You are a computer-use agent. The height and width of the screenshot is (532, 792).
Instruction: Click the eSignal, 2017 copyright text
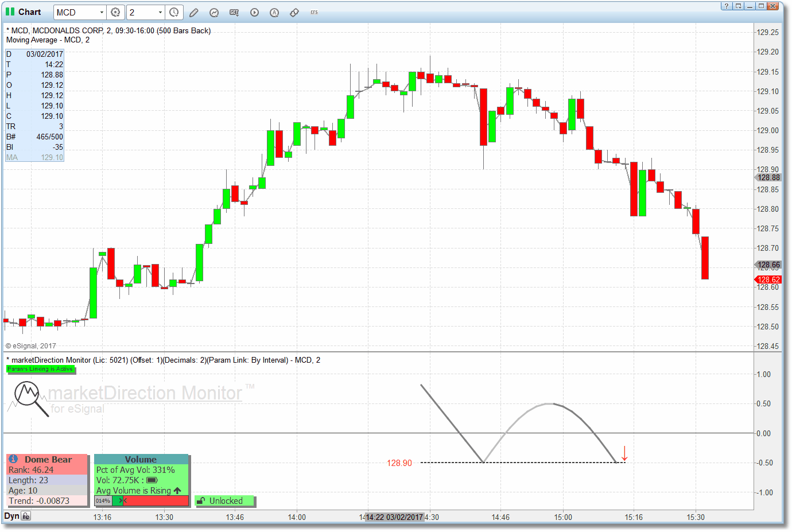point(31,346)
